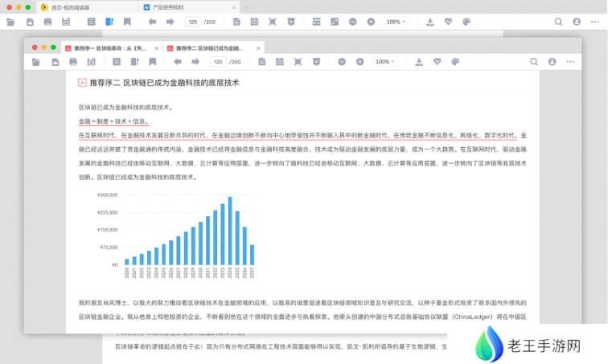Select two-page view in front window
The width and height of the screenshot is (608, 364).
click(x=280, y=62)
